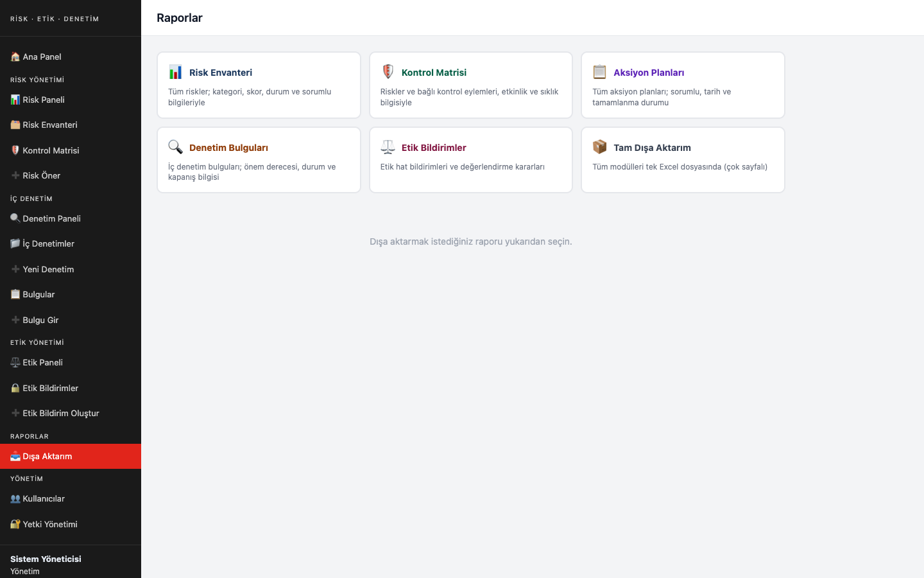Viewport: 924px width, 578px height.
Task: Go to Risk Envanteri in the sidebar
Action: (x=49, y=125)
